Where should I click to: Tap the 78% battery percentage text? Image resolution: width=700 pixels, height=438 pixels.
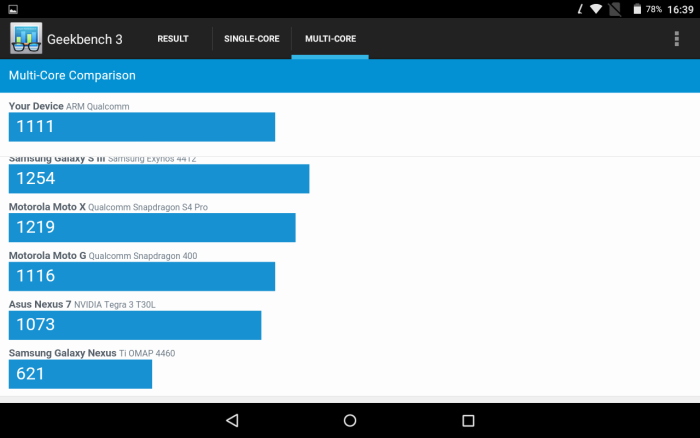pyautogui.click(x=654, y=9)
